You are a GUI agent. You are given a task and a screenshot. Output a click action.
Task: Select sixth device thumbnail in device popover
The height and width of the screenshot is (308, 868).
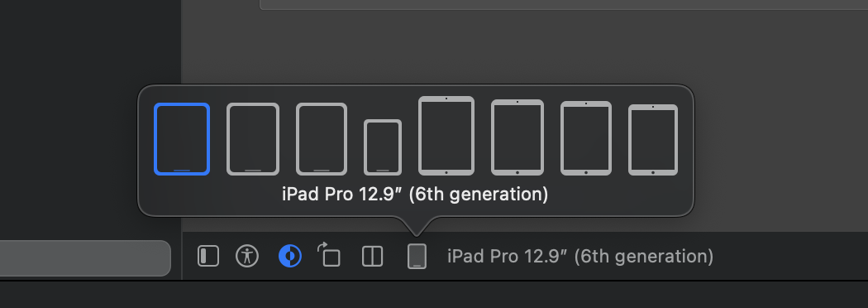(x=517, y=137)
